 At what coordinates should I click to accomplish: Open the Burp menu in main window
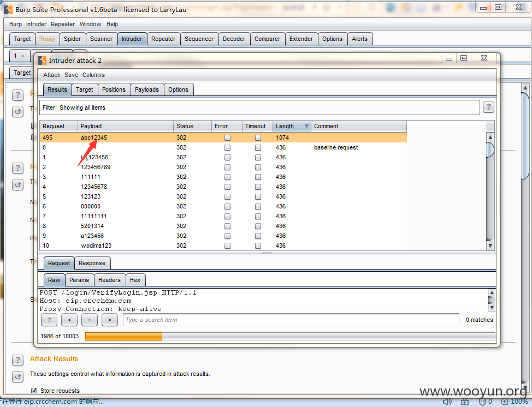click(x=15, y=24)
